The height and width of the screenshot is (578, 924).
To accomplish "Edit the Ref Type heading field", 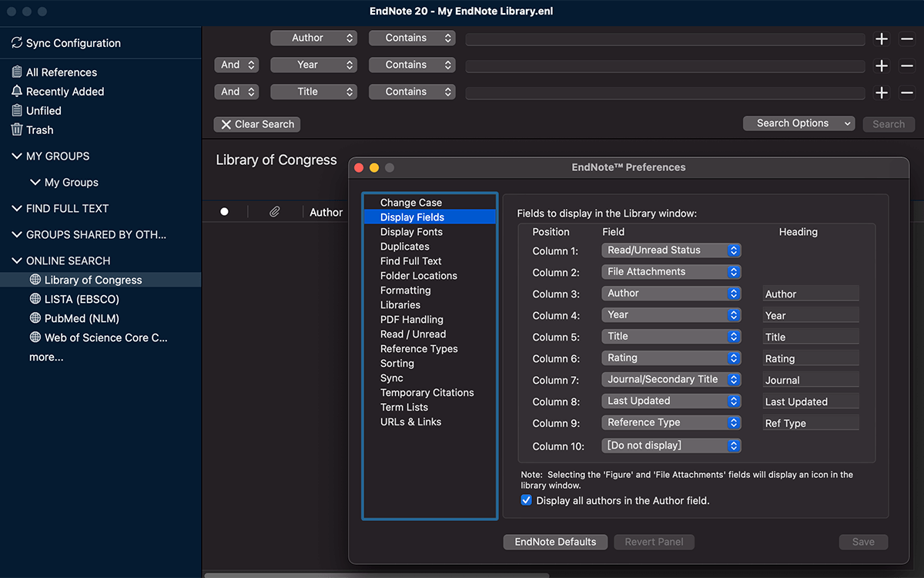I will [811, 423].
